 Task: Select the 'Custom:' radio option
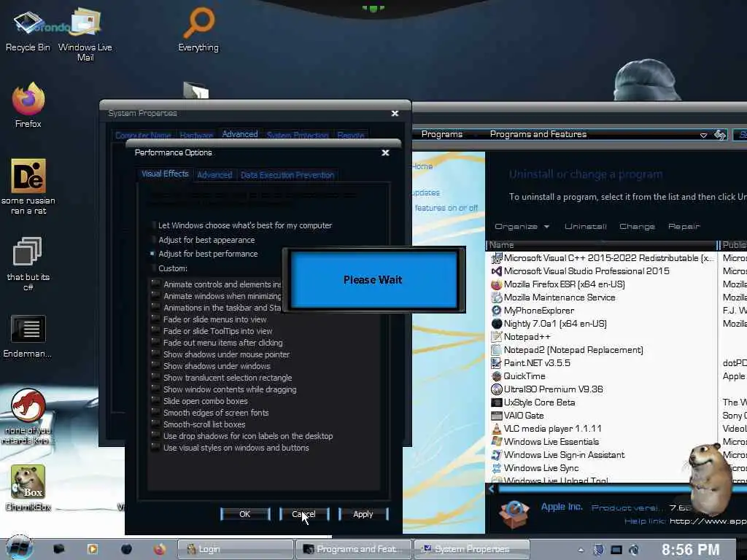click(x=169, y=268)
